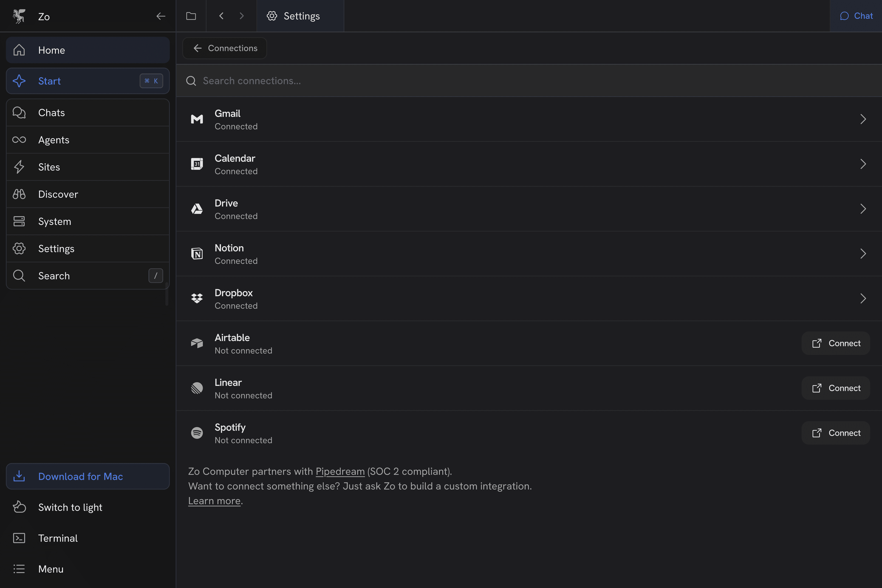882x588 pixels.
Task: Go back to the Connections list
Action: point(225,48)
